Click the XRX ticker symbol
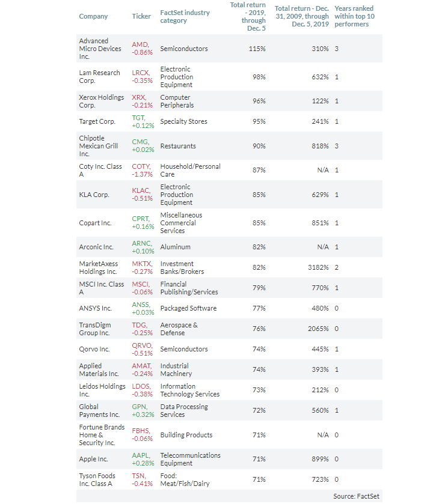The image size is (436, 504). pos(140,97)
